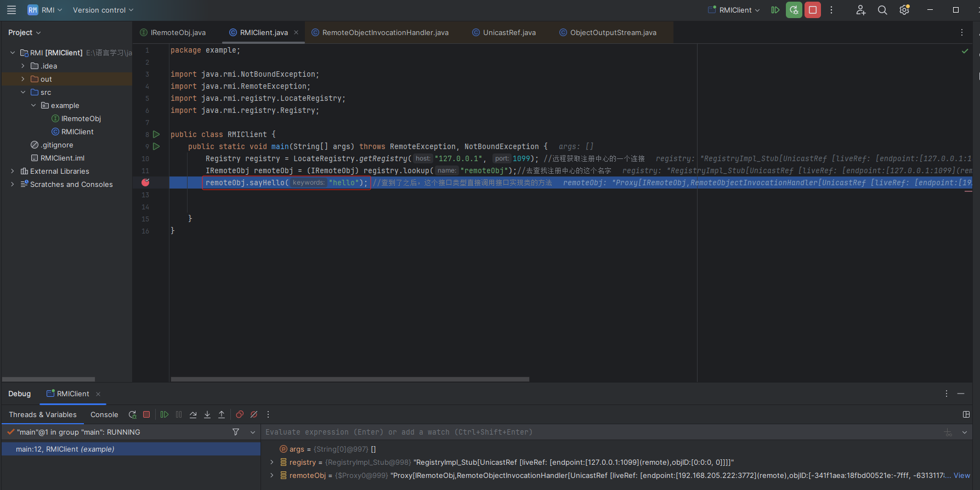The width and height of the screenshot is (980, 490).
Task: Select IRemoteObj in project tree
Action: pos(76,118)
